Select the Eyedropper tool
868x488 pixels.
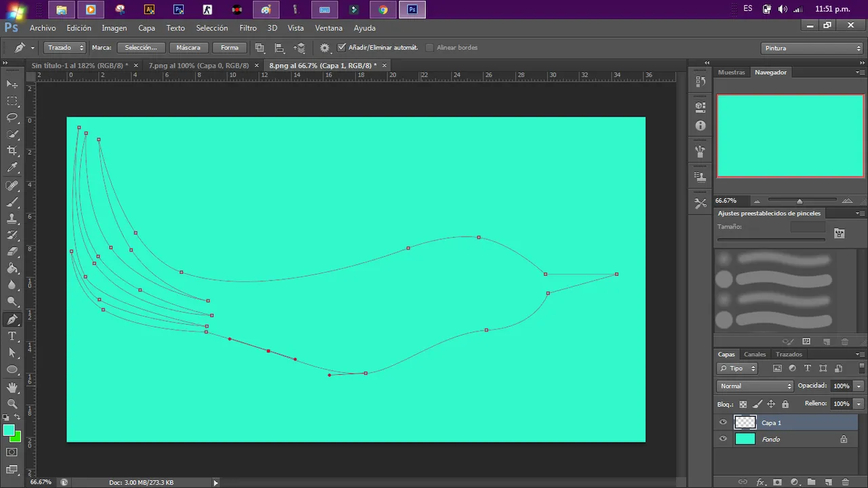(12, 167)
